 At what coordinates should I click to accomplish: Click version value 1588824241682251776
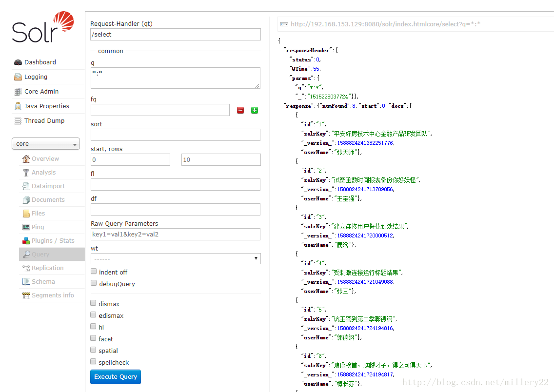point(365,143)
